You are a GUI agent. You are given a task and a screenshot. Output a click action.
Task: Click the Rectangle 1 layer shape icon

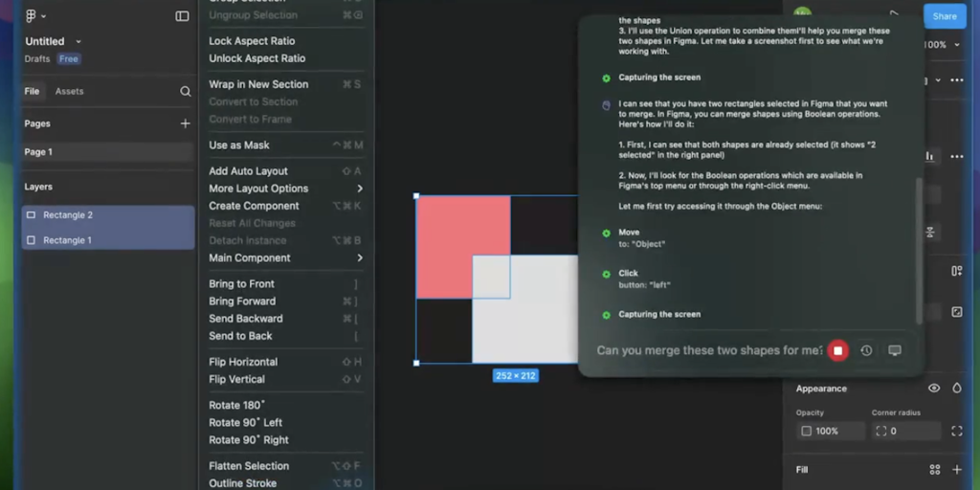point(31,240)
